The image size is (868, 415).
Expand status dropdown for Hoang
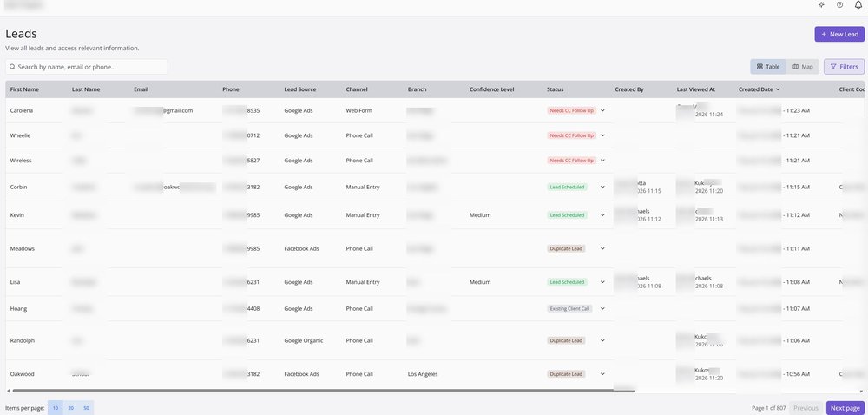coord(602,309)
